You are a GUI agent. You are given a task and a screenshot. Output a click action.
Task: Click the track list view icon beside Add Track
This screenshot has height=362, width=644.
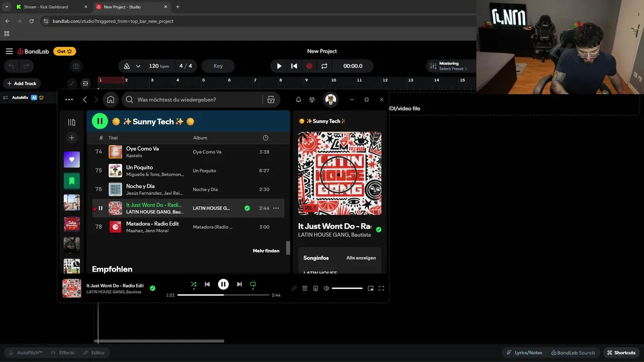coord(86,83)
